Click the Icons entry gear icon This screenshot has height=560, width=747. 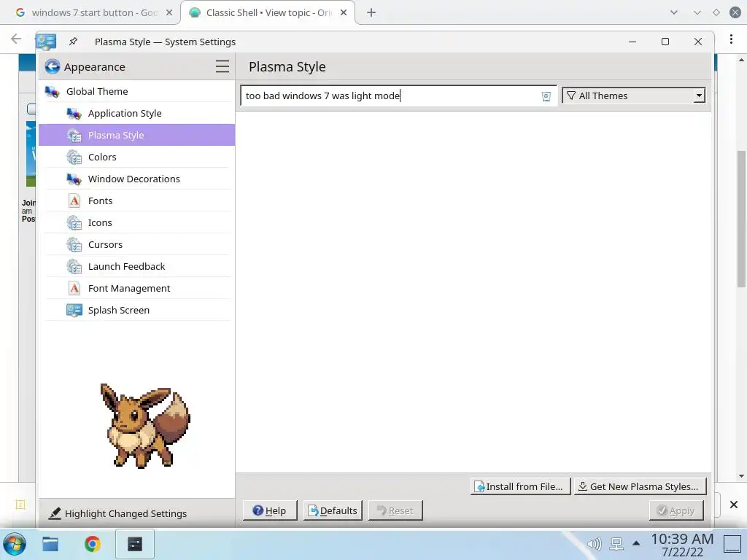click(x=74, y=223)
